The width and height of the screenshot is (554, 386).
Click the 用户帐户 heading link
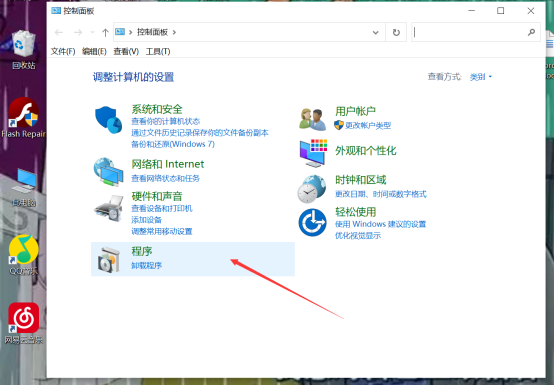pyautogui.click(x=355, y=111)
